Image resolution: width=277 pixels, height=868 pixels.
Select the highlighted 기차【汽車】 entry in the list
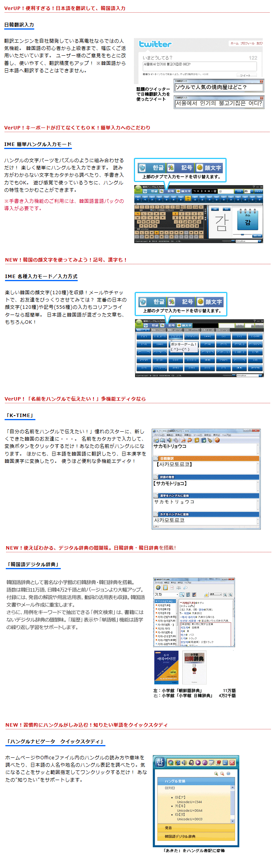[x=165, y=601]
